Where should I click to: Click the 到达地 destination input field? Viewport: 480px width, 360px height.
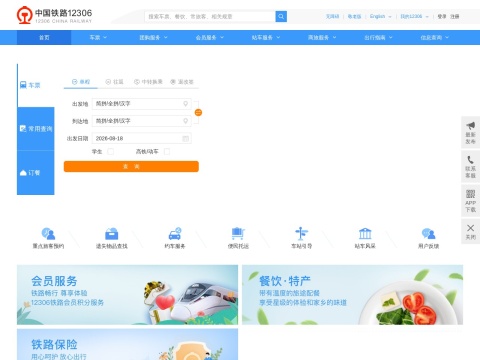click(142, 121)
